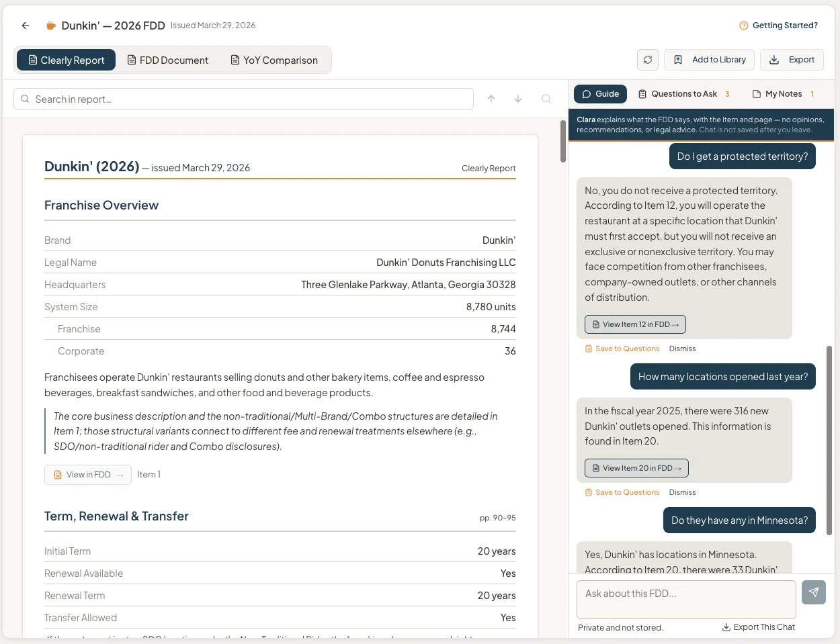840x644 pixels.
Task: Open the Getting Started help link
Action: coord(779,26)
